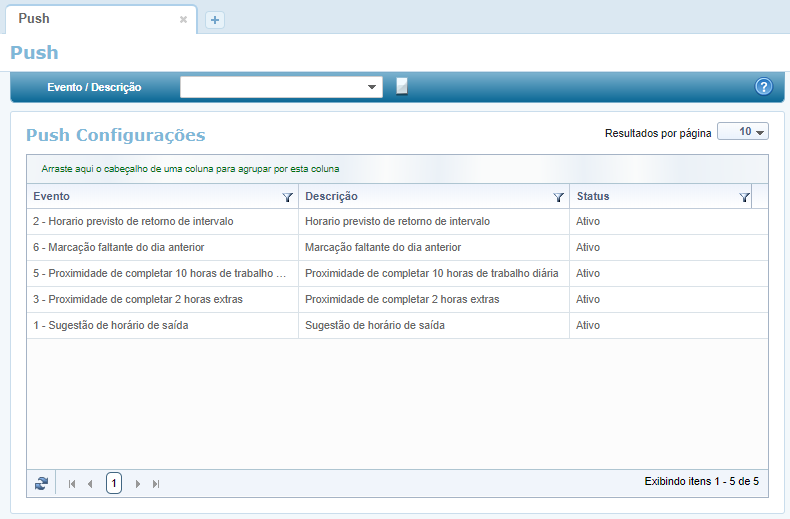Screen dimensions: 790x519
Task: Switch to the Push tab
Action: tap(34, 18)
